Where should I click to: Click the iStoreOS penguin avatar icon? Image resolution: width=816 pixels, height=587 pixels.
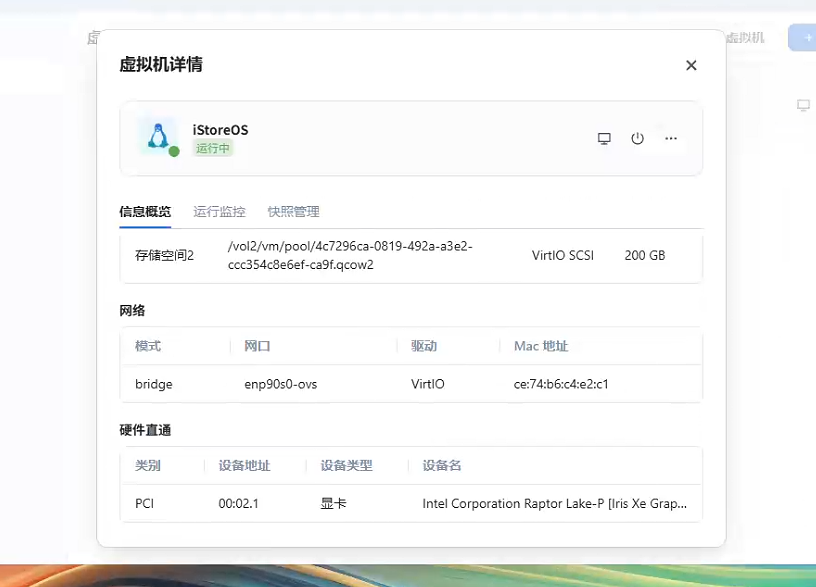click(156, 136)
